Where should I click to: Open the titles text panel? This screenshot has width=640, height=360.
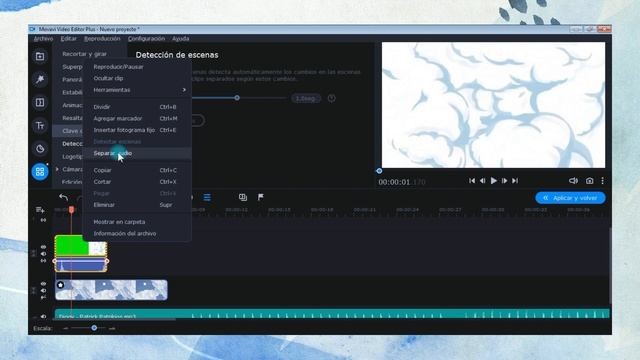40,125
